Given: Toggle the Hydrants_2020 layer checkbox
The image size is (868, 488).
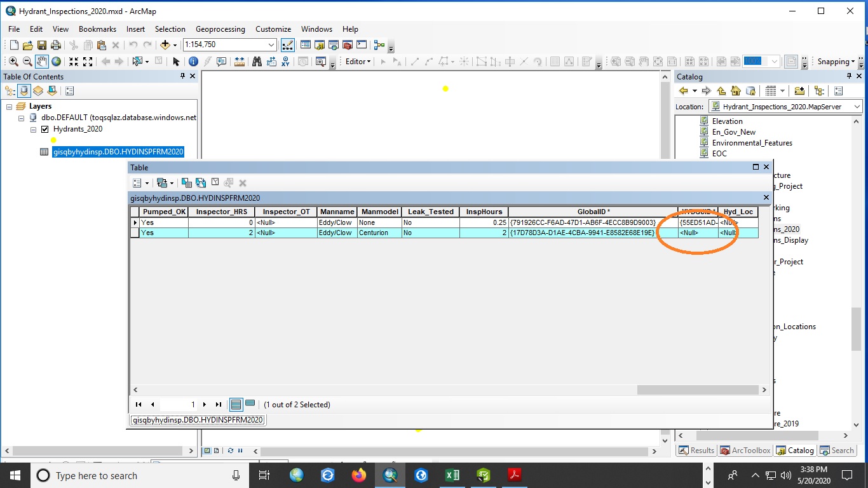Looking at the screenshot, I should point(44,129).
